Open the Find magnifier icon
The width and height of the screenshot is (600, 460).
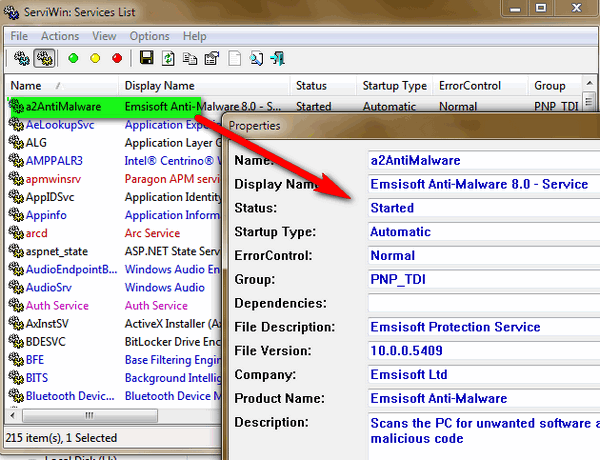(256, 59)
